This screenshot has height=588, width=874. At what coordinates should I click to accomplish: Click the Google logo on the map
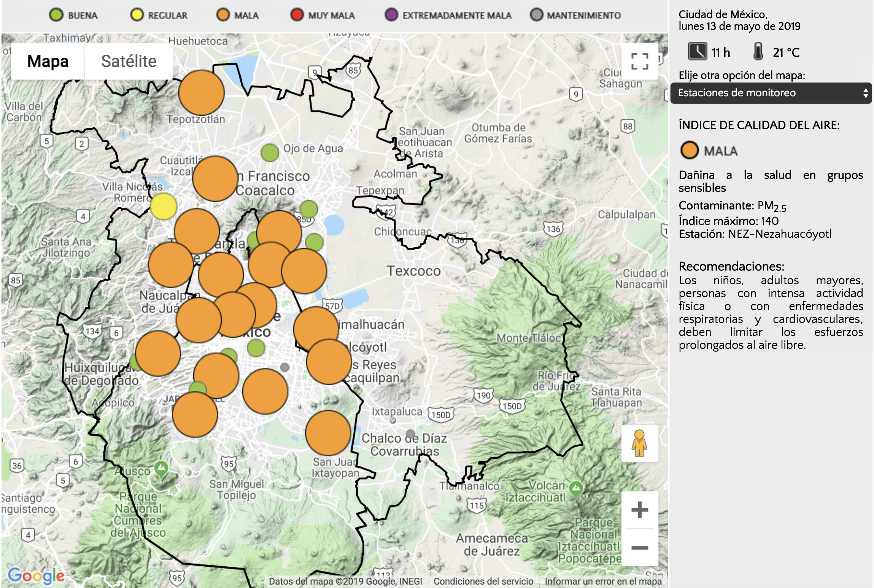(37, 575)
